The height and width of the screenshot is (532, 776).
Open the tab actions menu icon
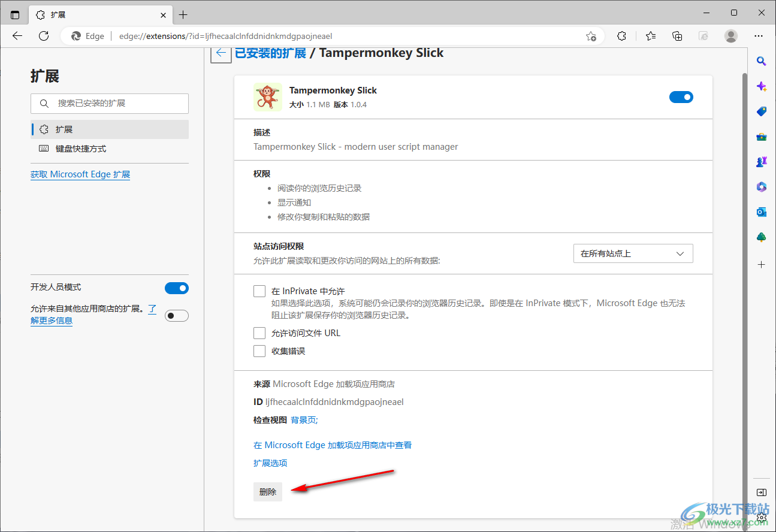[15, 14]
